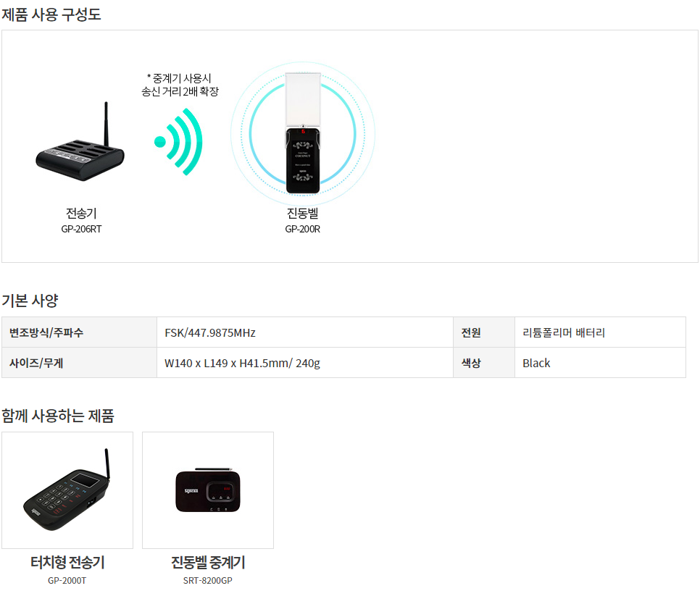The width and height of the screenshot is (700, 604).
Task: Click the 변조방식/주파수 header cell
Action: 80,332
